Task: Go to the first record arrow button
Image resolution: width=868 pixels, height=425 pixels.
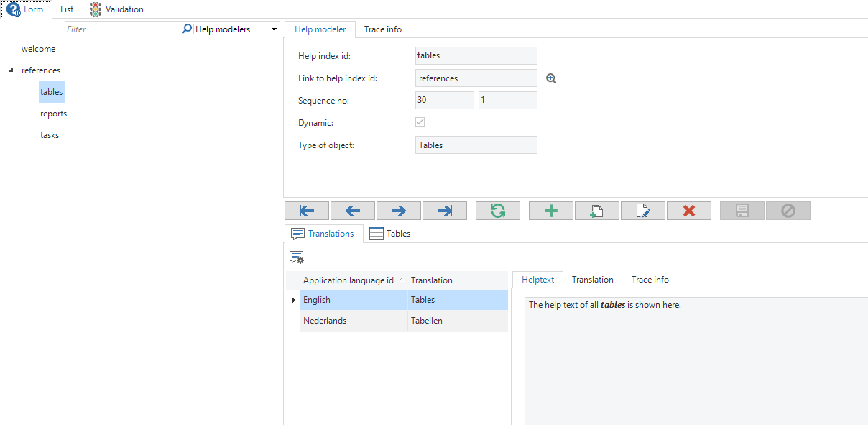Action: tap(307, 211)
